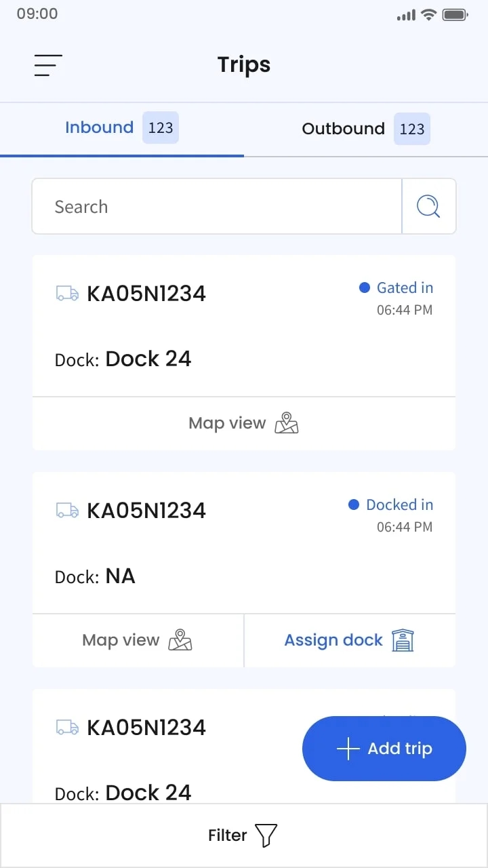Open Map view for Docked in trip

(138, 640)
